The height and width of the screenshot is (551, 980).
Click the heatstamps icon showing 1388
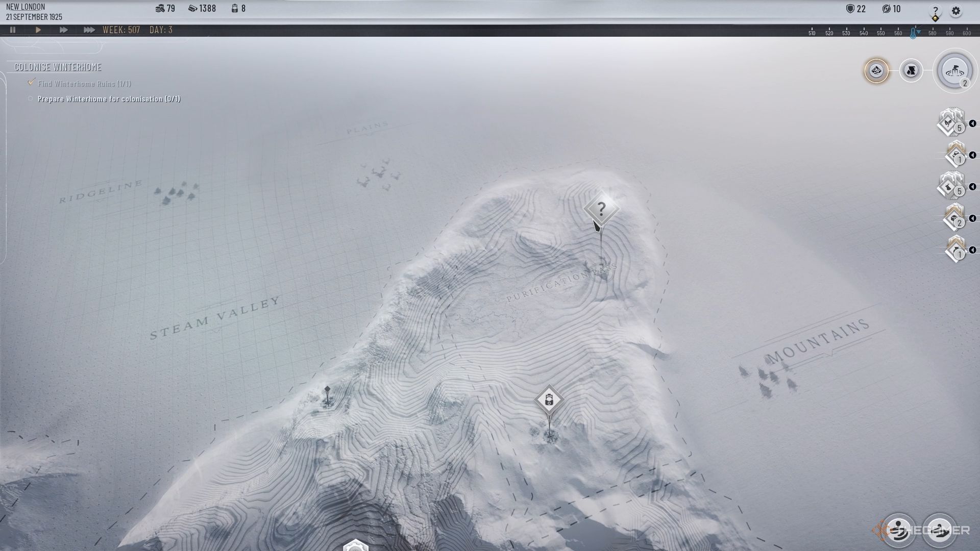[x=192, y=9]
